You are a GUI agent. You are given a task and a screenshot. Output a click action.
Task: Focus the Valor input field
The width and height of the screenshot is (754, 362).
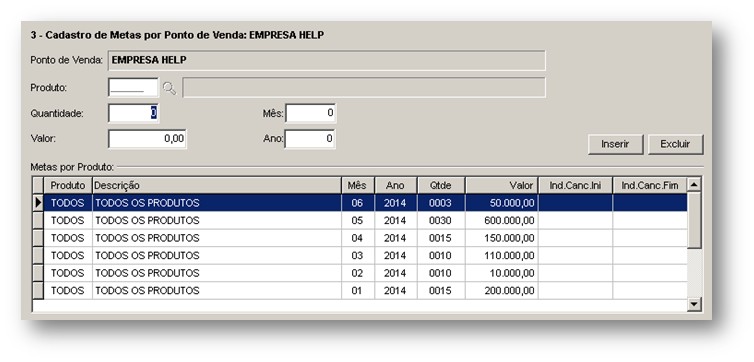[147, 139]
